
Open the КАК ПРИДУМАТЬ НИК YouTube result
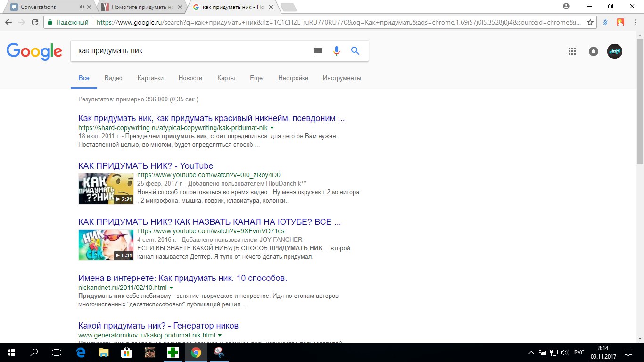click(146, 165)
